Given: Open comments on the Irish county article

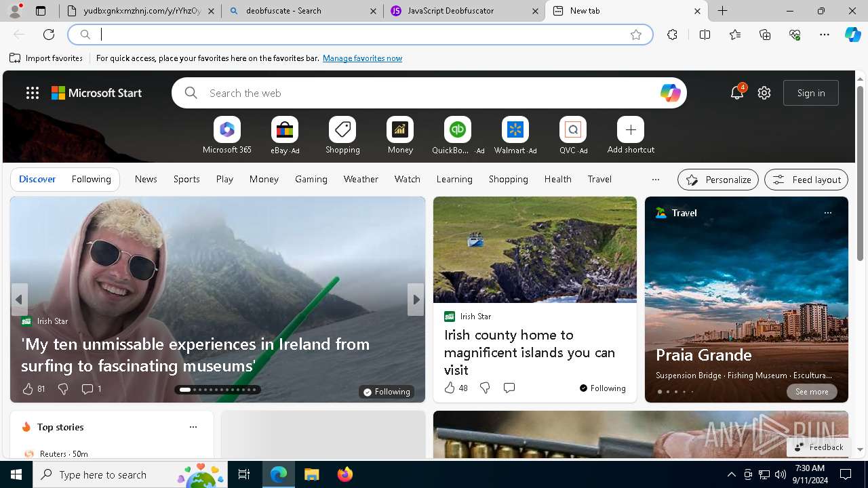Looking at the screenshot, I should pos(509,388).
